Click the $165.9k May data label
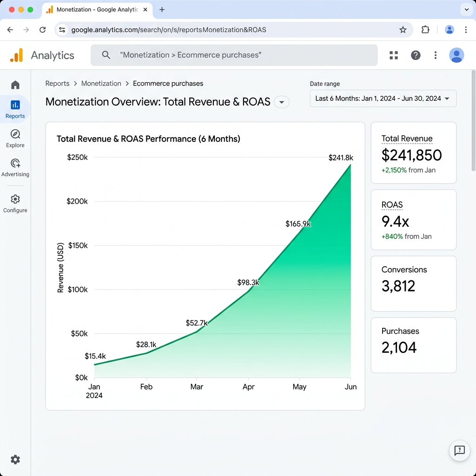The width and height of the screenshot is (476, 476). (298, 224)
